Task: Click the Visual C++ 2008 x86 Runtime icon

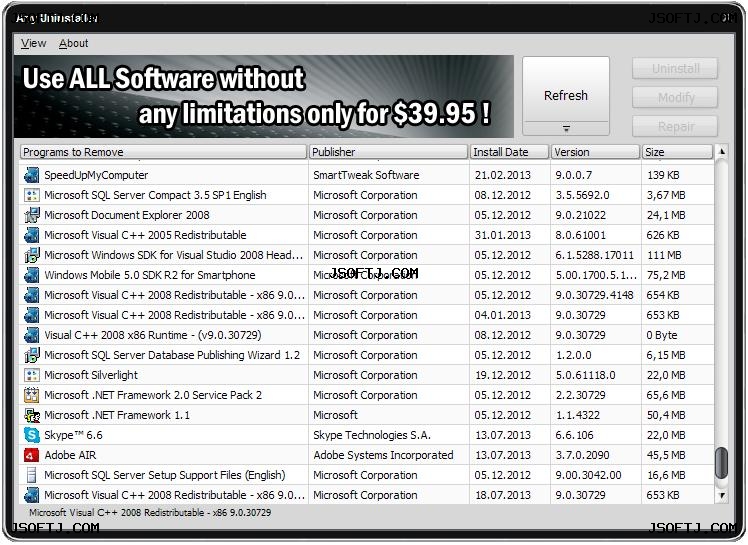Action: (31, 335)
